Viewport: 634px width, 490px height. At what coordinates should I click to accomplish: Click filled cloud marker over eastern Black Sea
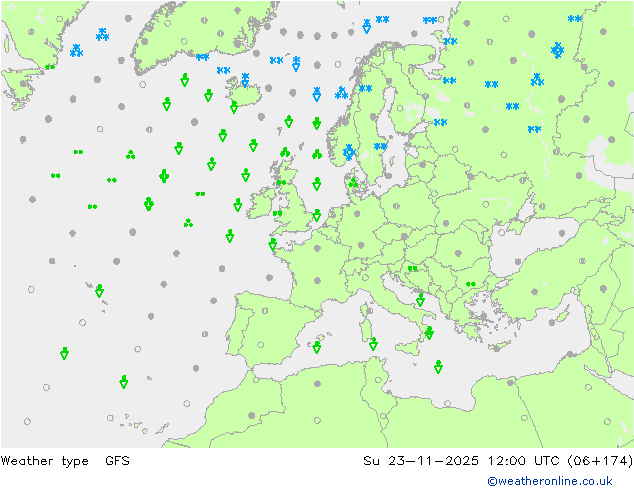tap(562, 233)
